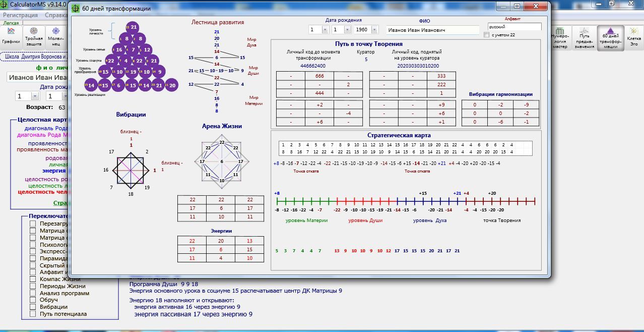This screenshot has width=644, height=332.
Task: Click the Вибрации гармонизации cell -9
Action: [526, 104]
